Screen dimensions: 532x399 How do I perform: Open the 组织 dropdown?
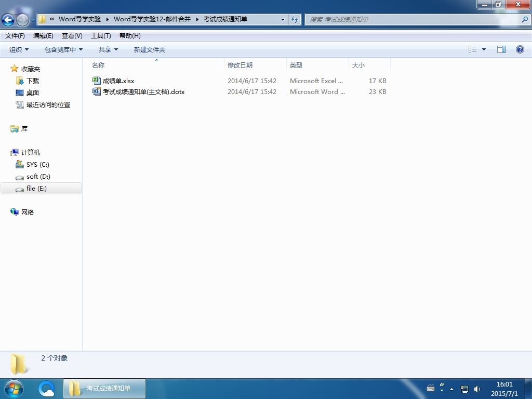tap(19, 49)
